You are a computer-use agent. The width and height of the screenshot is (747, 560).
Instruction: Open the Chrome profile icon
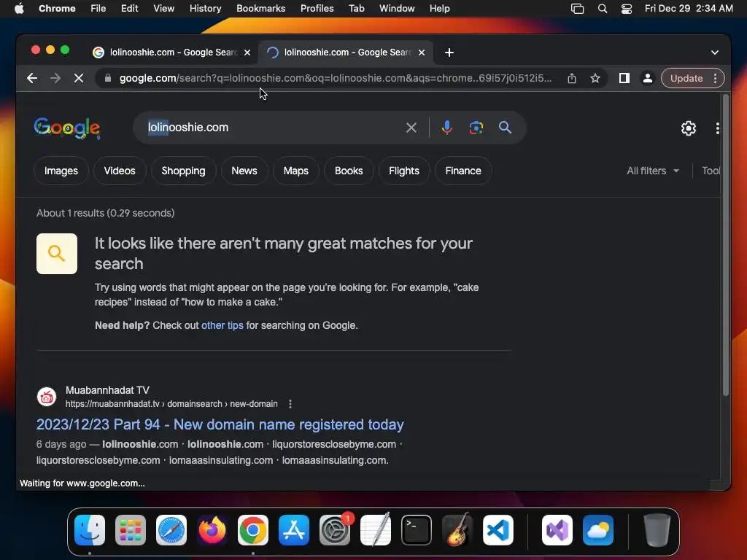pyautogui.click(x=648, y=78)
